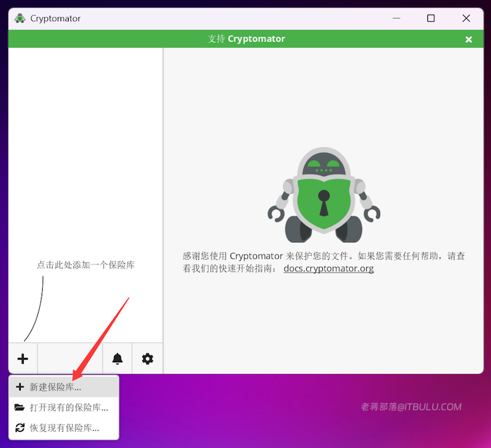Click the 点击此处添加一个保险库 hint text
Image resolution: width=491 pixels, height=448 pixels.
click(x=86, y=265)
